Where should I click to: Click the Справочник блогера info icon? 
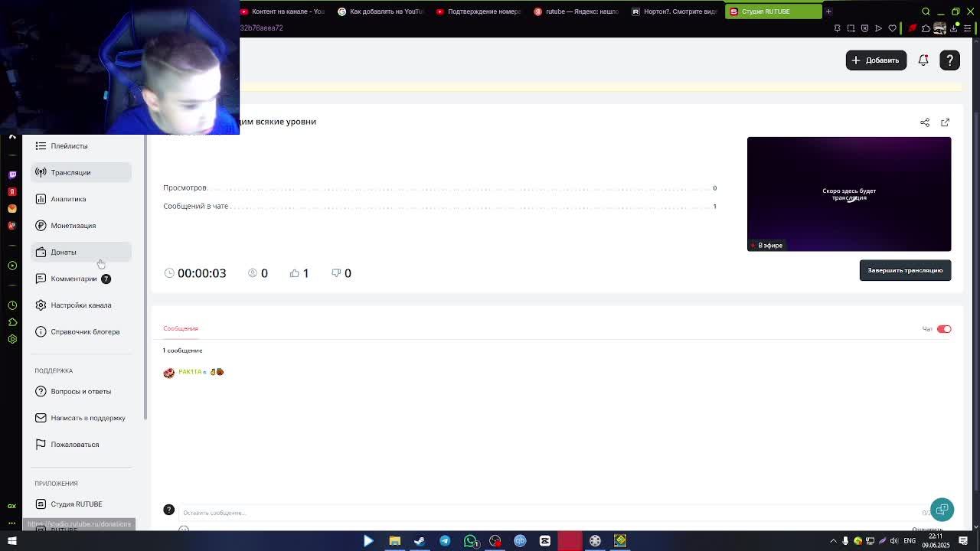[x=41, y=331]
